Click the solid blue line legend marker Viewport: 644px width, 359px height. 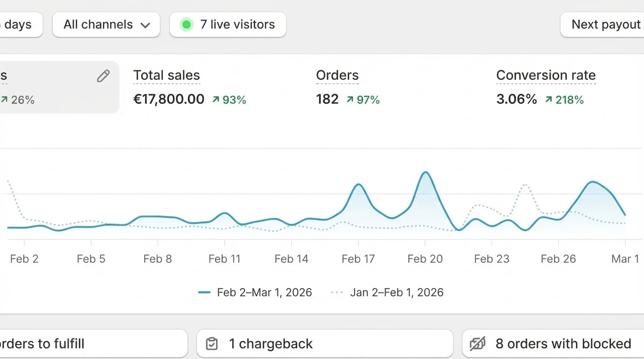coord(204,292)
